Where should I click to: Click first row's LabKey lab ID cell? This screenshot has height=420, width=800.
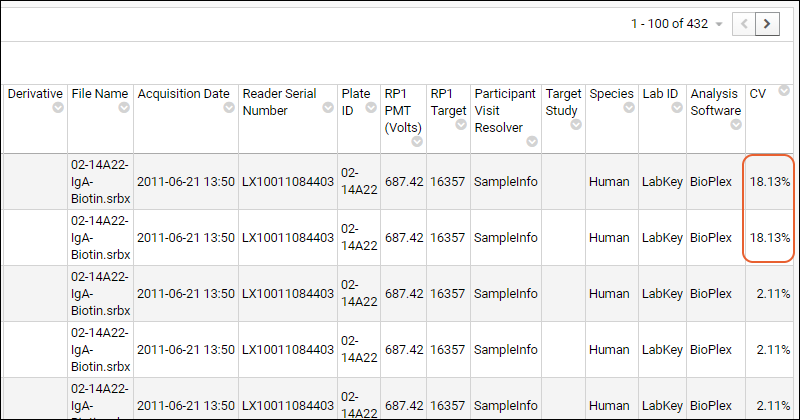[662, 182]
